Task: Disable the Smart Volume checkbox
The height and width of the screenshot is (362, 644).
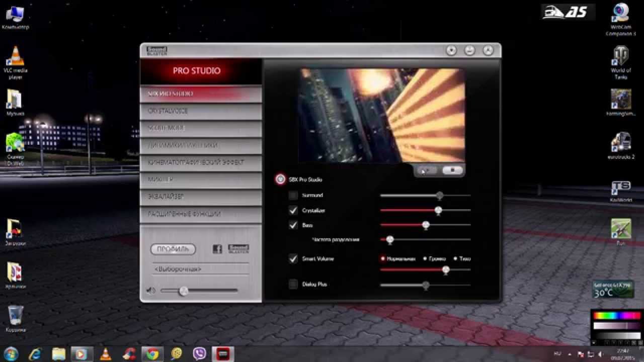Action: (293, 259)
